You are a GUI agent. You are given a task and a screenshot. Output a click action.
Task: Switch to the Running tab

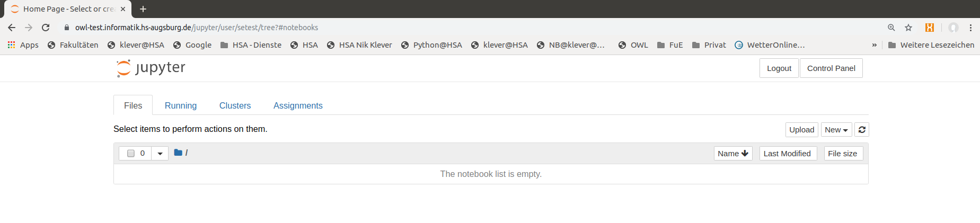pyautogui.click(x=181, y=105)
